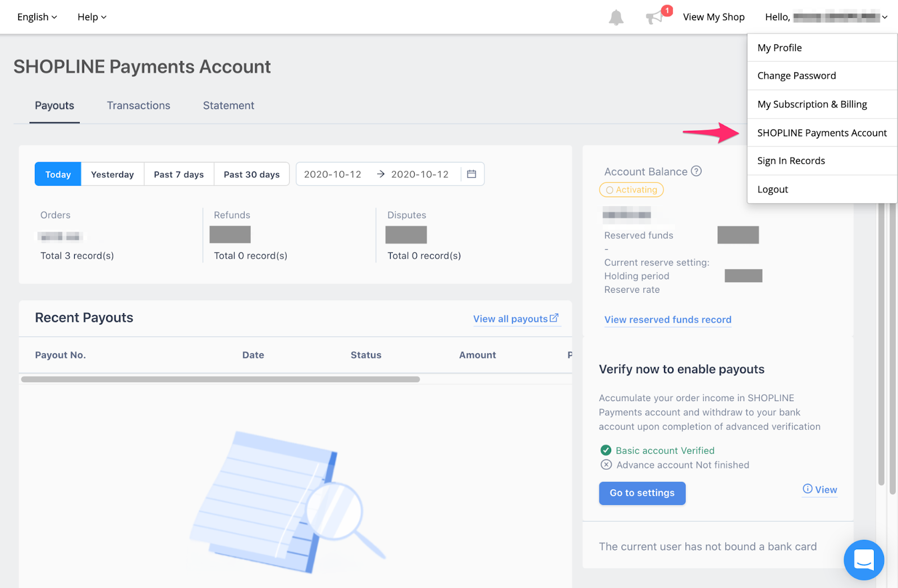Click the Activating status badge

[631, 190]
